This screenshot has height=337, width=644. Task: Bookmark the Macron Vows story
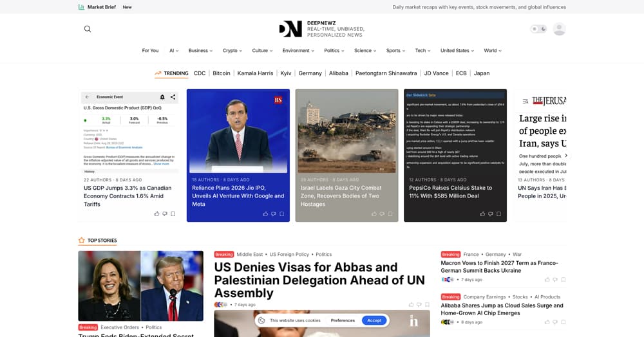coord(563,280)
